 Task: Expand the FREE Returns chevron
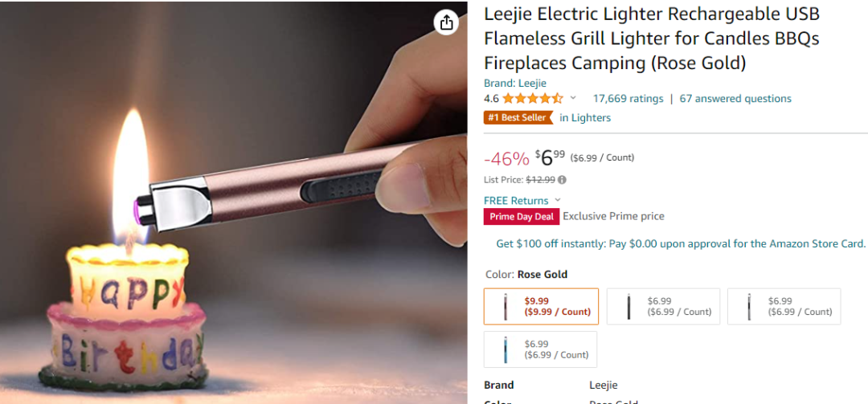tap(558, 200)
